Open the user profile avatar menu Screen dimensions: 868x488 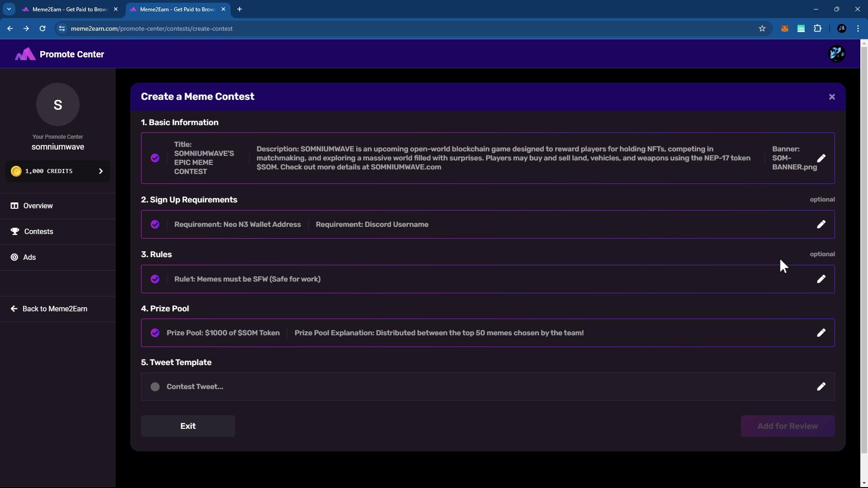(837, 54)
